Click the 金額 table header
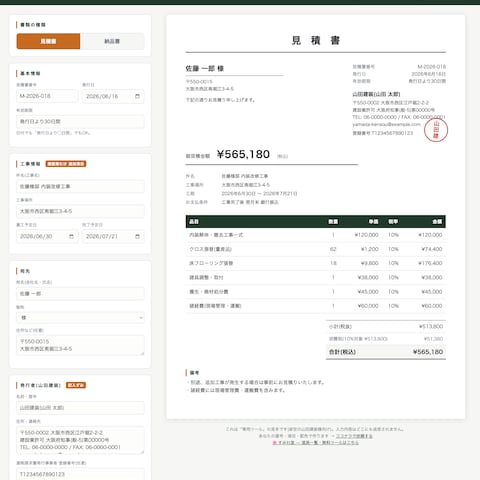Viewport: 480px width, 480px height. coord(437,222)
